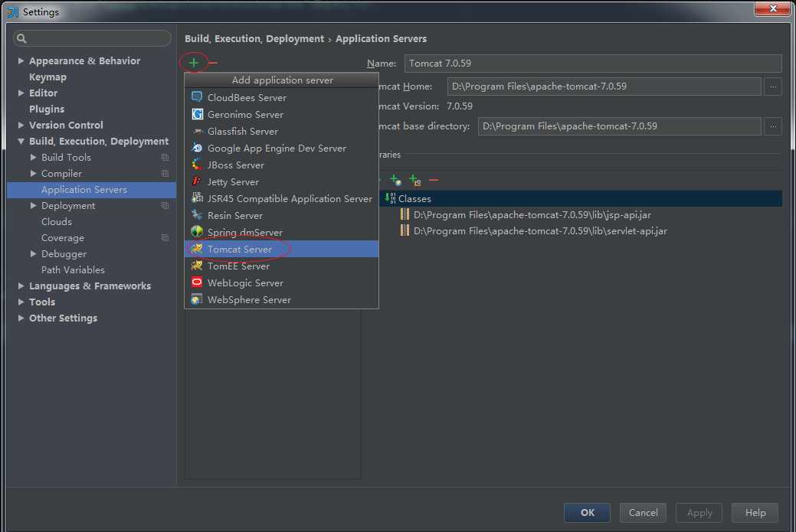Collapse Build, Execution, Deployment section

coord(21,141)
